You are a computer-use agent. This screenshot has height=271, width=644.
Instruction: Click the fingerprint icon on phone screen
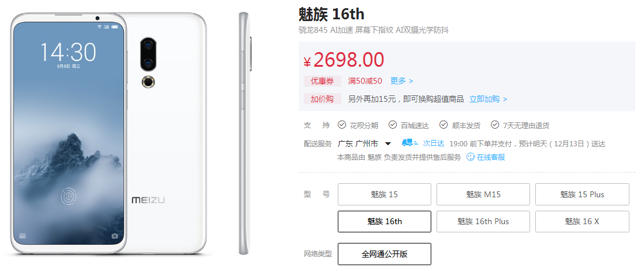pos(68,196)
